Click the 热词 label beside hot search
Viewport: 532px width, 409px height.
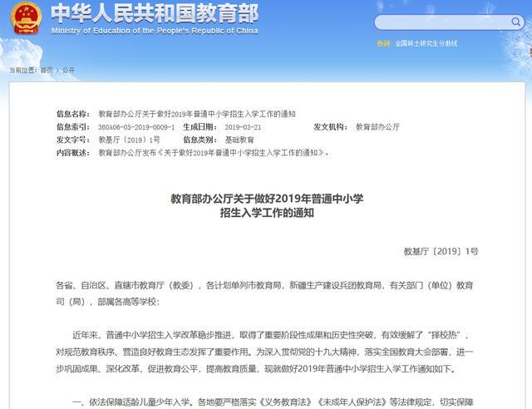point(383,43)
